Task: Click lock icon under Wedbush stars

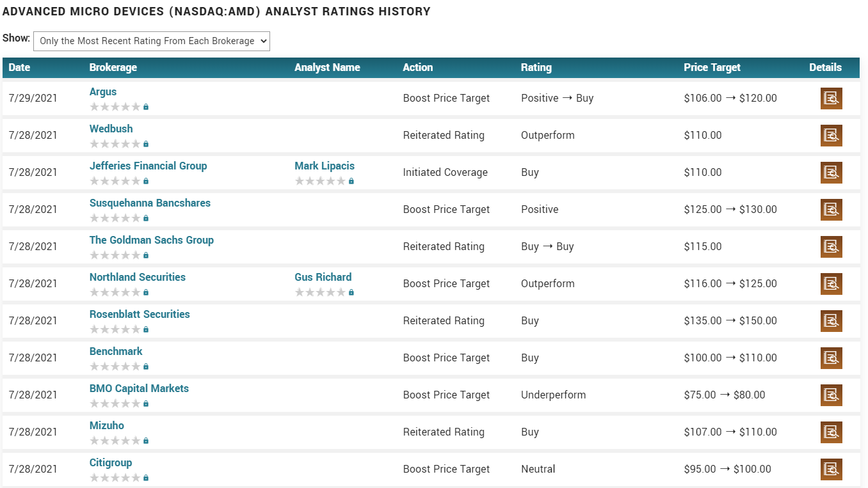Action: point(146,144)
